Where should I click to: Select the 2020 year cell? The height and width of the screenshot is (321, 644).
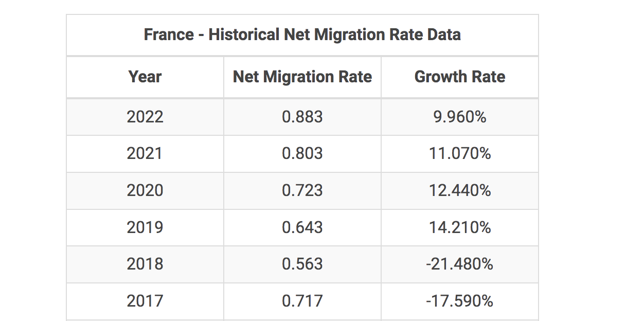click(145, 190)
